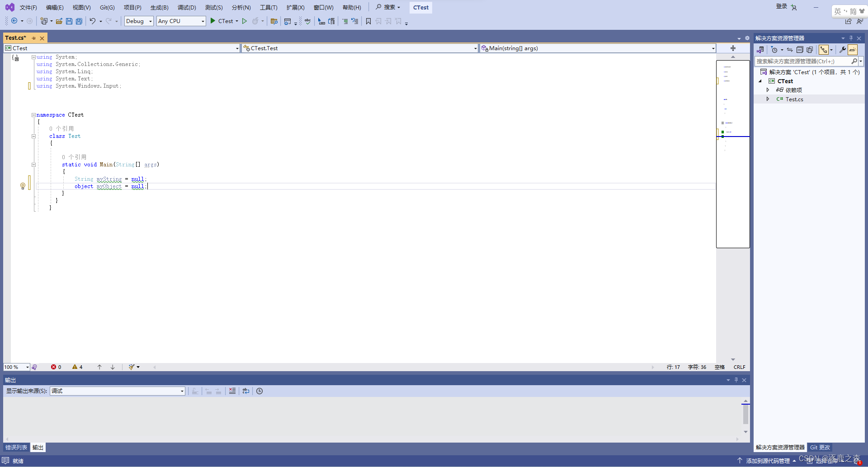Uncomment the selected lines icon
Screen dimensions: 868x467
click(355, 21)
